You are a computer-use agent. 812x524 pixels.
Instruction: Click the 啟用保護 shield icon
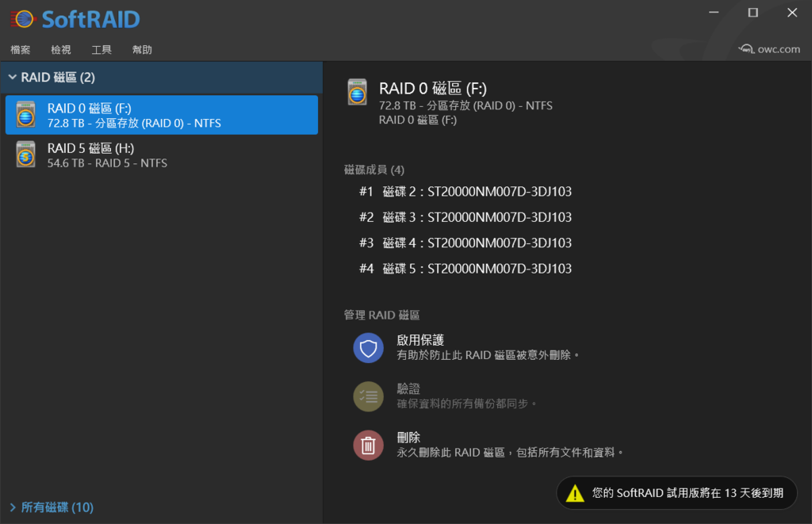coord(368,348)
